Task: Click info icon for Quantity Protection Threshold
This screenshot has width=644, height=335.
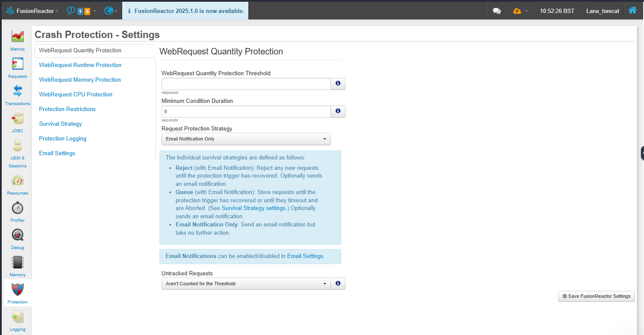Action: [338, 84]
